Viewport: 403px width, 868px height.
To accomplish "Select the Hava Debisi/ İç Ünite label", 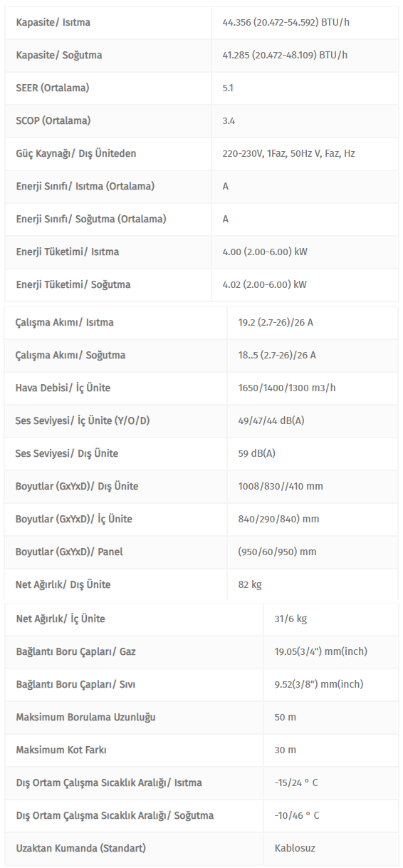I will (x=63, y=388).
